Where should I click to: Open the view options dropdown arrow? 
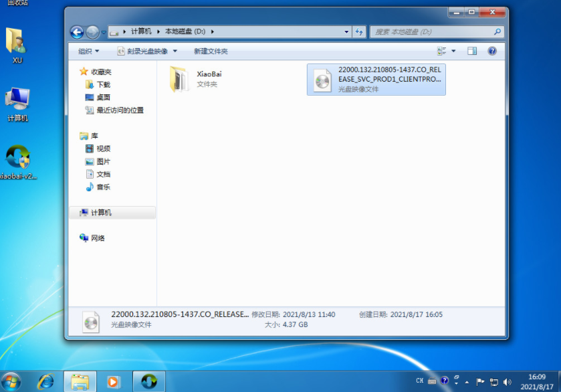[x=453, y=51]
